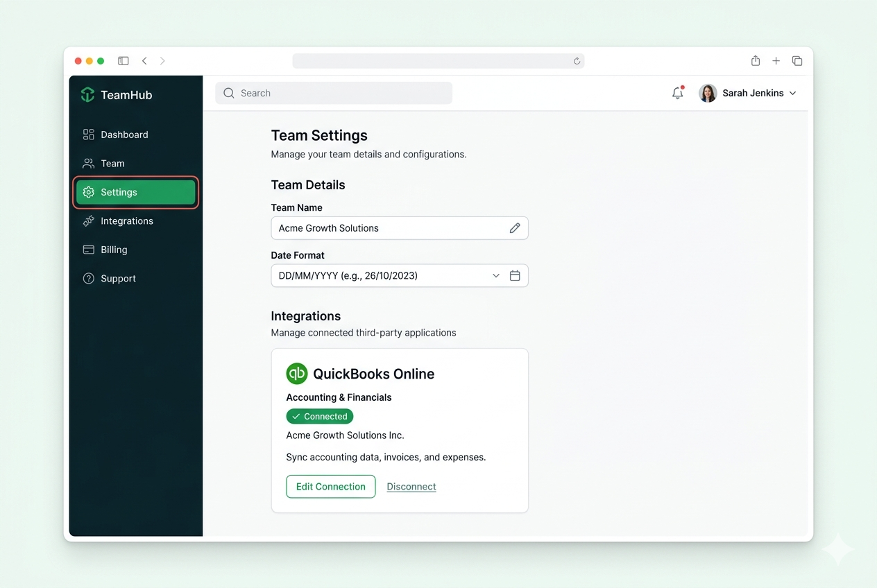Click the Team Settings heading

(x=319, y=135)
